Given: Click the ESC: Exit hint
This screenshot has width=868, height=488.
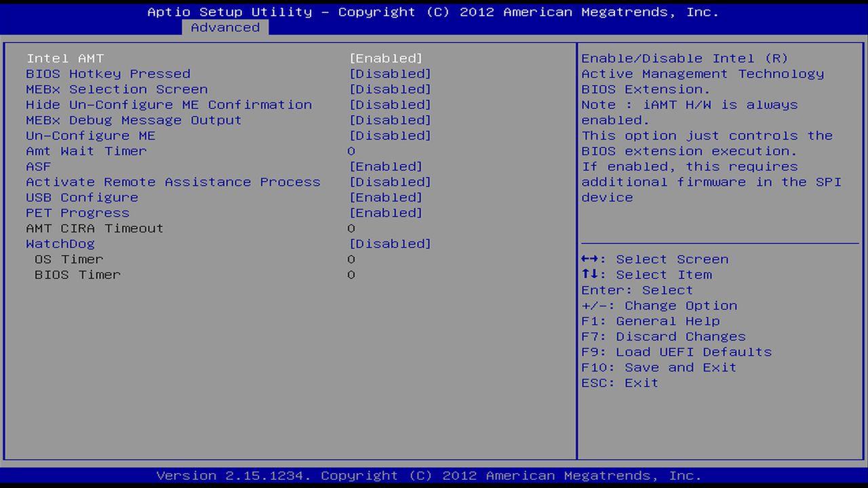Looking at the screenshot, I should [x=620, y=383].
